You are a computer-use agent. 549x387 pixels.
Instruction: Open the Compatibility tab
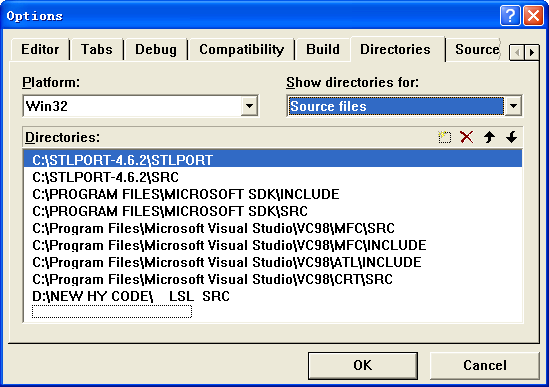click(x=241, y=49)
